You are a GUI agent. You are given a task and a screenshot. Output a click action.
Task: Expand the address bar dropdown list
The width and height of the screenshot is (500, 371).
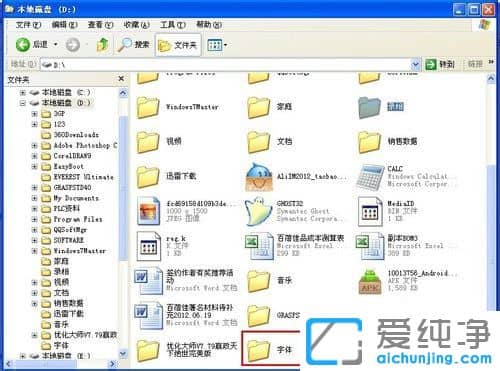[415, 64]
